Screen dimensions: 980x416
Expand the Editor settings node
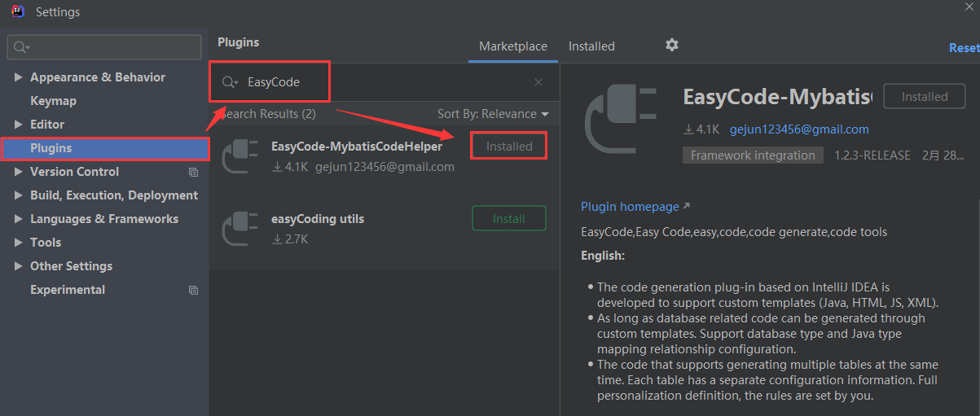19,125
